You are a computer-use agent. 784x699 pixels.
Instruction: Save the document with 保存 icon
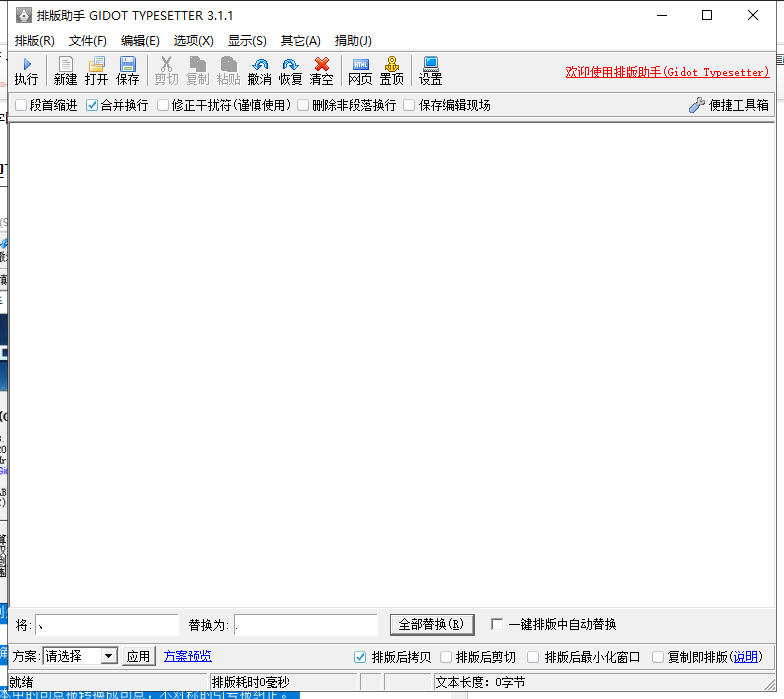coord(128,71)
